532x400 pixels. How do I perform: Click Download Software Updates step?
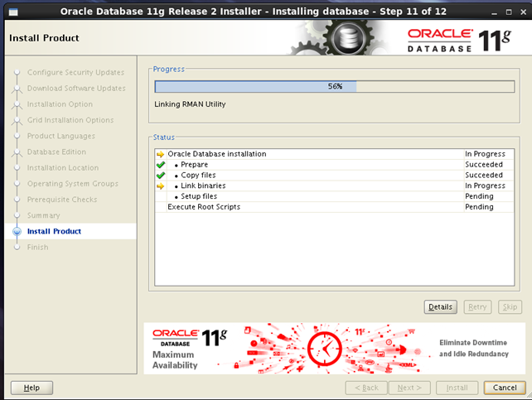click(x=76, y=88)
